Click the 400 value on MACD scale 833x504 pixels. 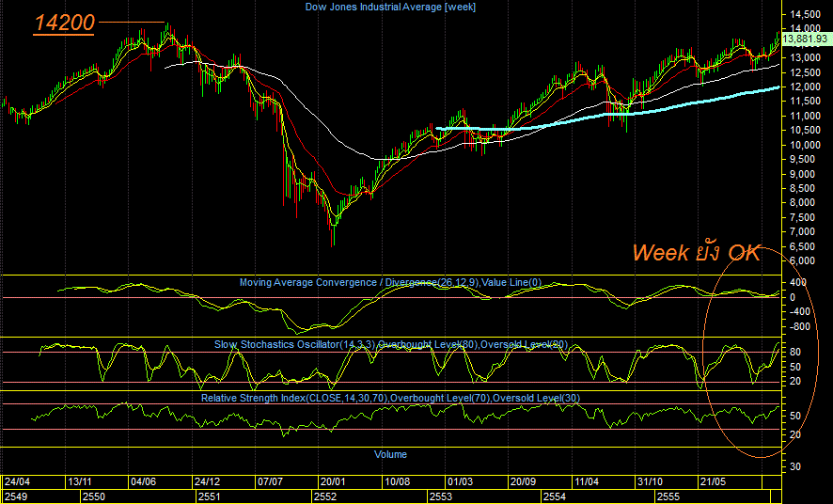(x=798, y=282)
